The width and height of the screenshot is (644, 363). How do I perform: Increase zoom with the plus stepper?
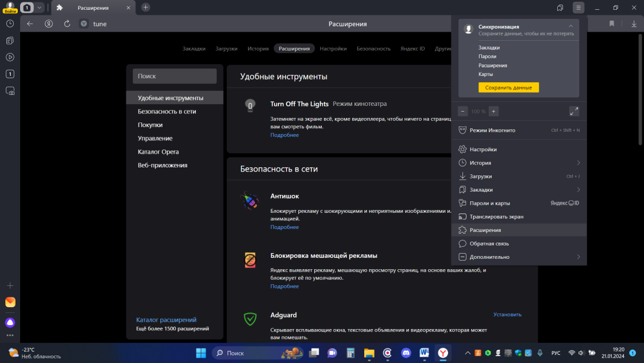pos(493,111)
